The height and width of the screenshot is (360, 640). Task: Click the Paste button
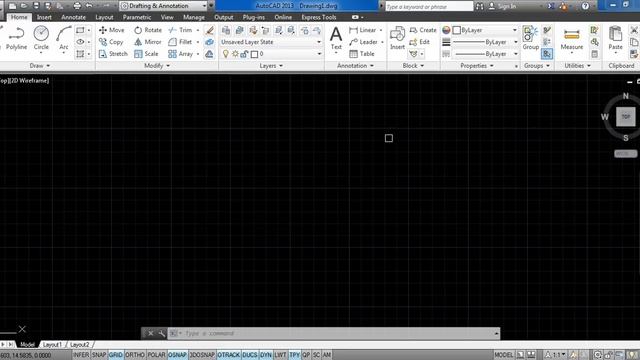tap(616, 38)
